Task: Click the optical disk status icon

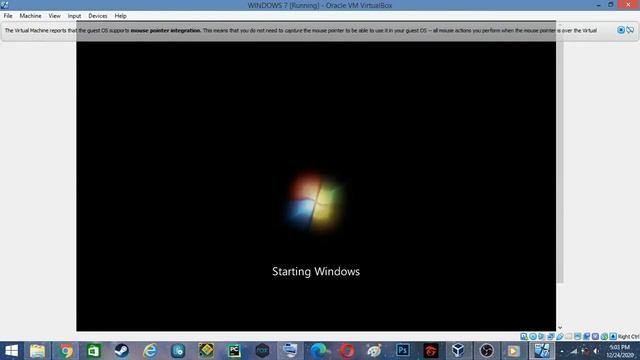Action: point(533,336)
